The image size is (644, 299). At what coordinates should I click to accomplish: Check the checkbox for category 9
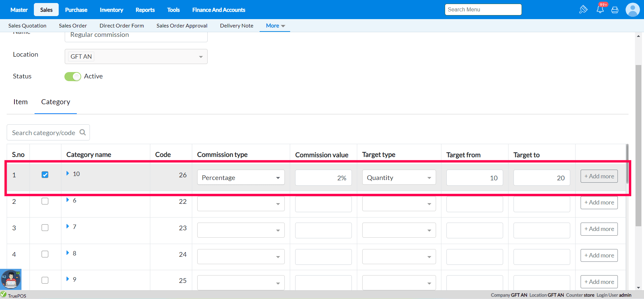(45, 280)
